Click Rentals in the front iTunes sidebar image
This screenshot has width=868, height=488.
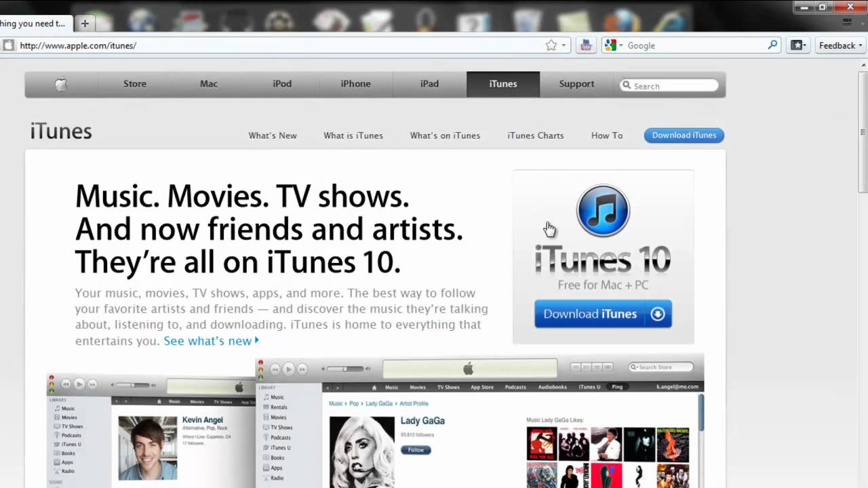pos(279,407)
